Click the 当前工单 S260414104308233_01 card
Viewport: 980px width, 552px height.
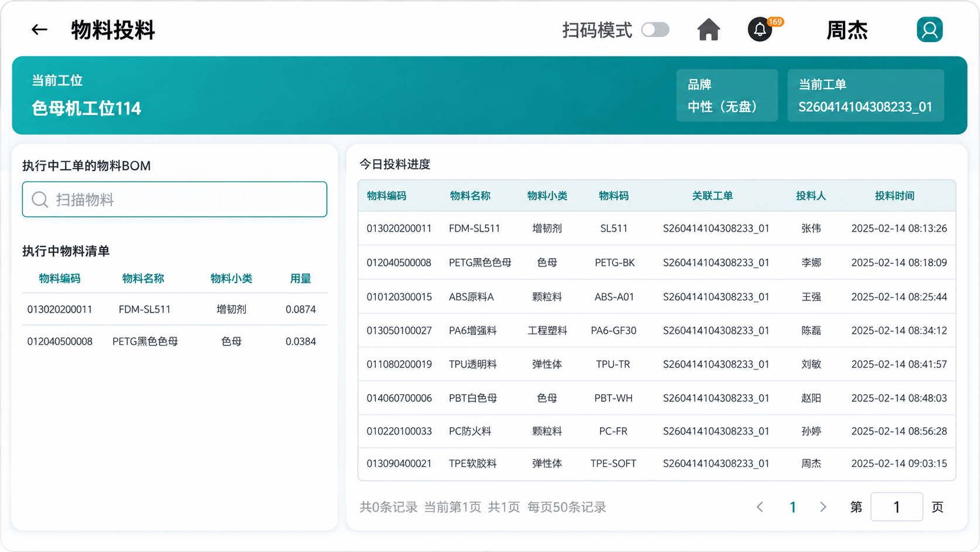866,96
